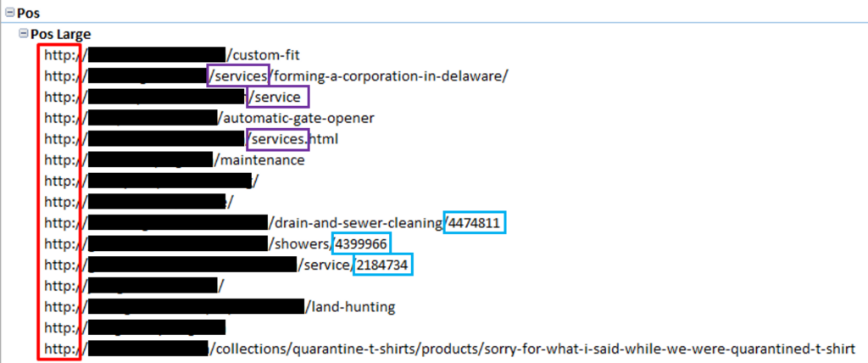The width and height of the screenshot is (868, 363).
Task: Collapse the Pos root node
Action: click(8, 14)
